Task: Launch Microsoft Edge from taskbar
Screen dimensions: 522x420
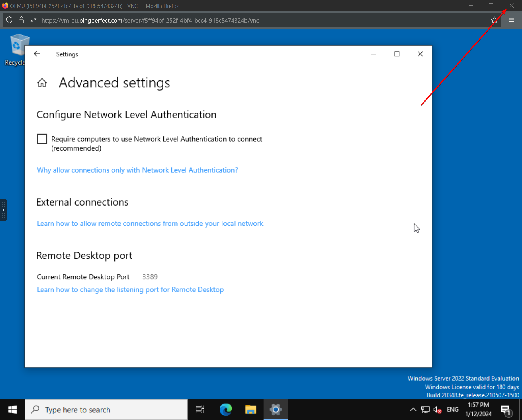Action: coord(226,410)
